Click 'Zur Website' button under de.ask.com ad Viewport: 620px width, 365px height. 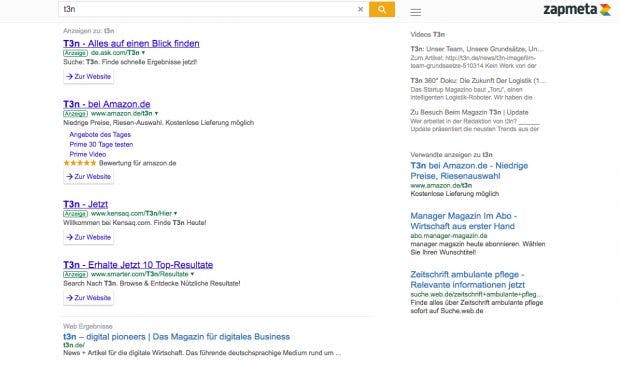89,76
